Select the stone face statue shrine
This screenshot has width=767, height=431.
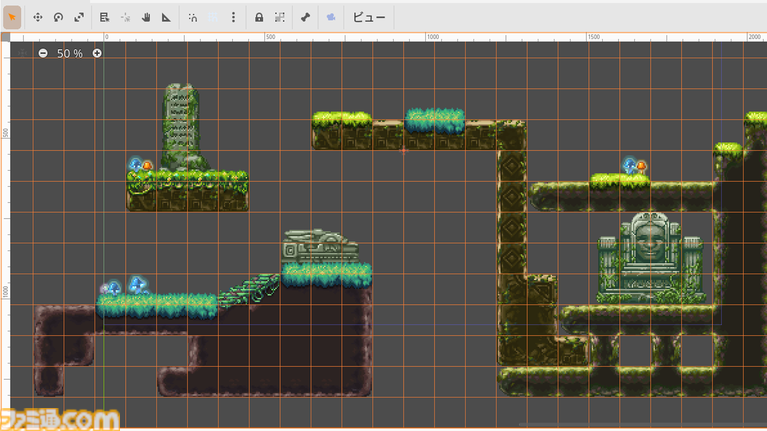650,257
